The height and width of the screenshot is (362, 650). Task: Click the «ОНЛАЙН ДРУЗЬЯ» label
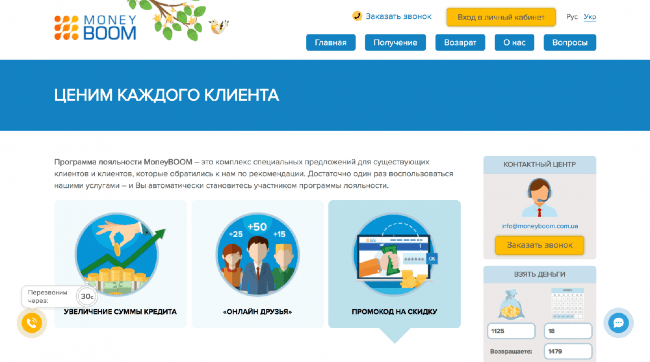(257, 311)
